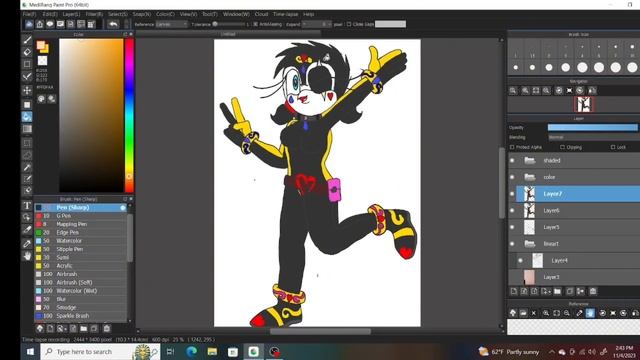Select Layer5 in the layer list
Image resolution: width=640 pixels, height=360 pixels.
click(574, 227)
